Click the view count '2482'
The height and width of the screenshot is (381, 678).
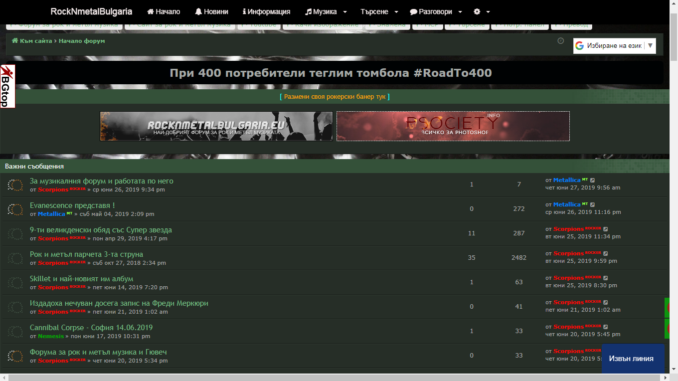tap(519, 258)
